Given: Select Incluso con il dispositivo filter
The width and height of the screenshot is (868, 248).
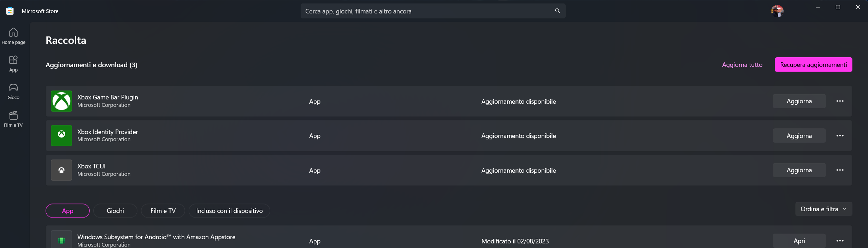Looking at the screenshot, I should click(x=229, y=211).
